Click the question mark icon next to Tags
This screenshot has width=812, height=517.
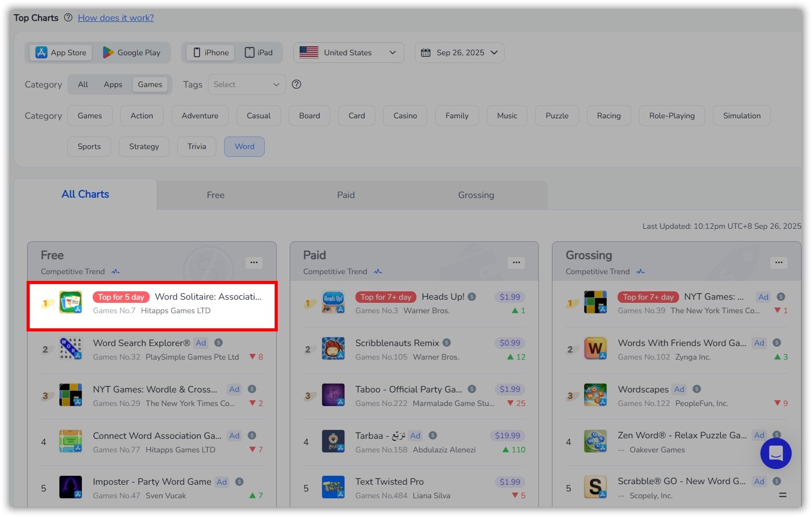coord(297,84)
